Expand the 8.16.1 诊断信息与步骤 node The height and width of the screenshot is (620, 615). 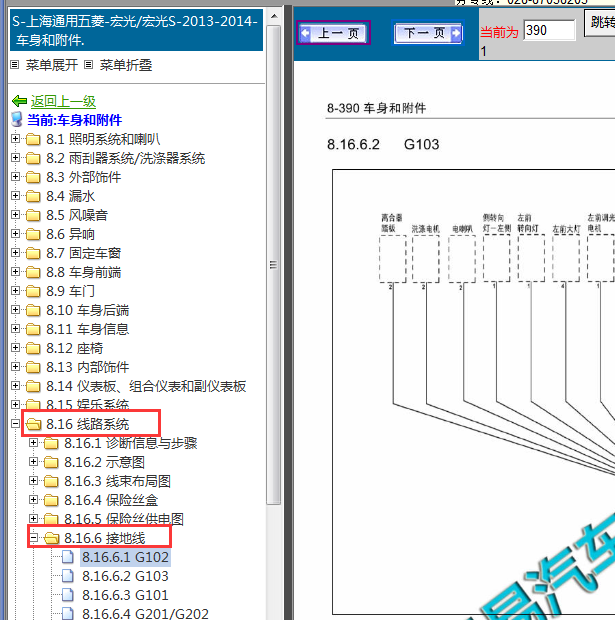click(34, 443)
